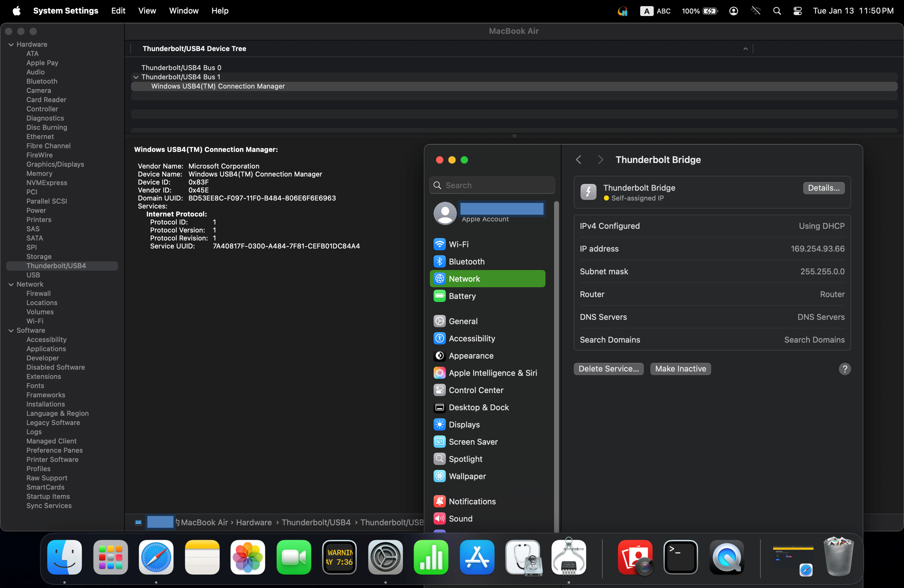Click the Thunderbolt Bridge lightning icon
Screen dimensions: 904x588
tap(588, 192)
